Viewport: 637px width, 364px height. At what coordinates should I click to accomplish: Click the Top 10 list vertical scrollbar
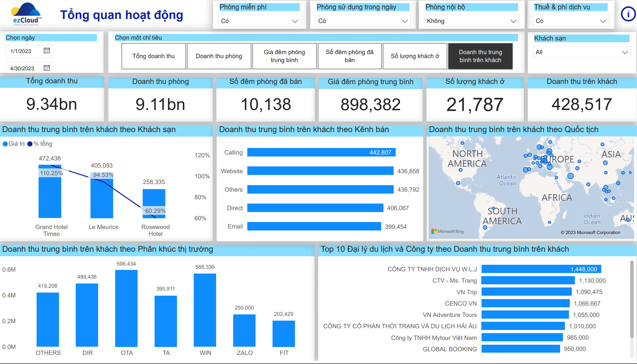(632, 299)
